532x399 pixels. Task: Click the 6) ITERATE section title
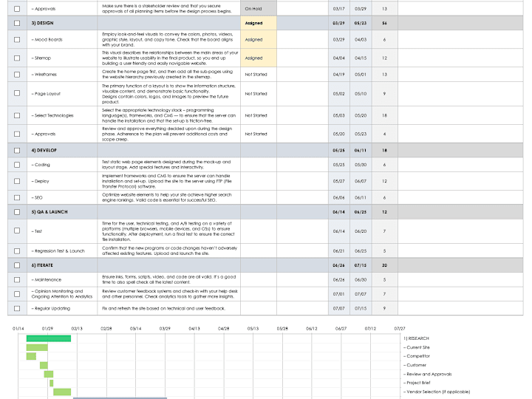pyautogui.click(x=42, y=265)
